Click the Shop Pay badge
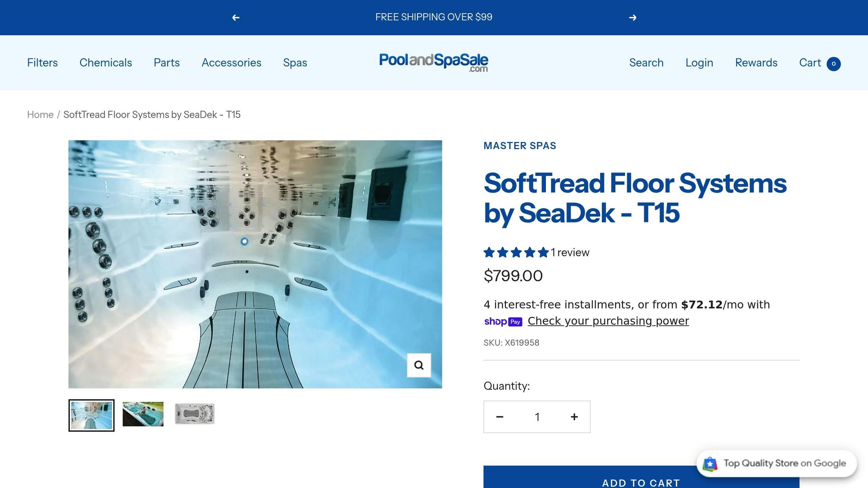Image resolution: width=868 pixels, height=488 pixels. click(x=503, y=322)
